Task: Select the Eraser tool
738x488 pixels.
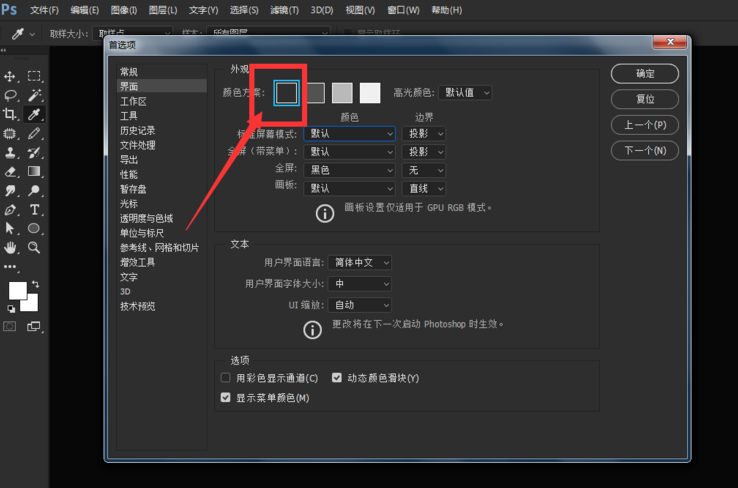Action: [x=10, y=171]
